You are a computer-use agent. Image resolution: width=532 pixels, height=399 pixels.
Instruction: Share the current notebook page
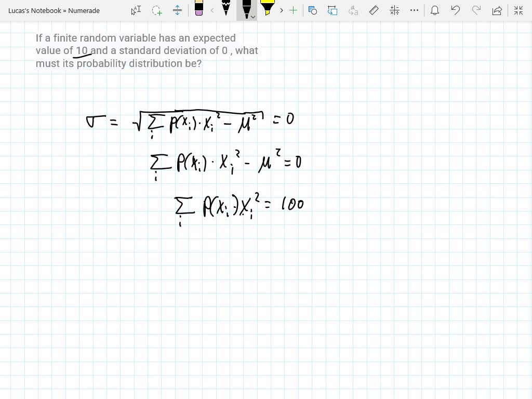coord(497,10)
